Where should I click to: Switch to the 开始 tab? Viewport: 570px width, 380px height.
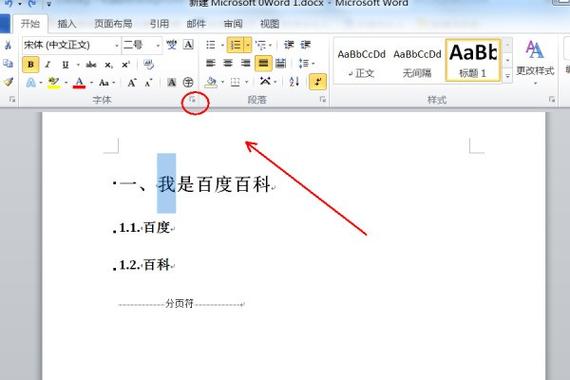(30, 24)
